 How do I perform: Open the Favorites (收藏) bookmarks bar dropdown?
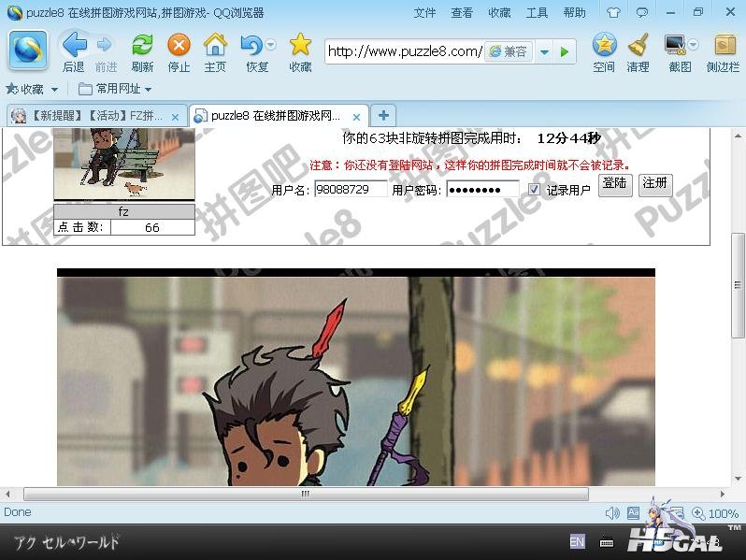tap(33, 89)
